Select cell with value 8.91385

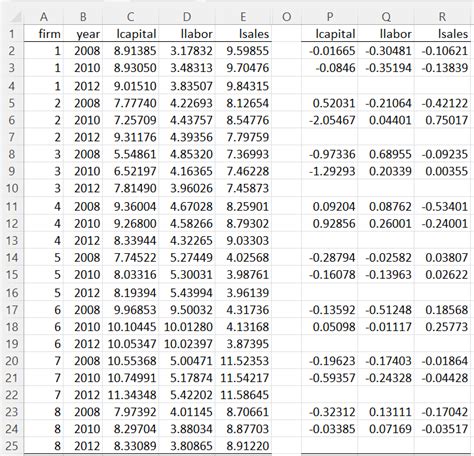130,51
